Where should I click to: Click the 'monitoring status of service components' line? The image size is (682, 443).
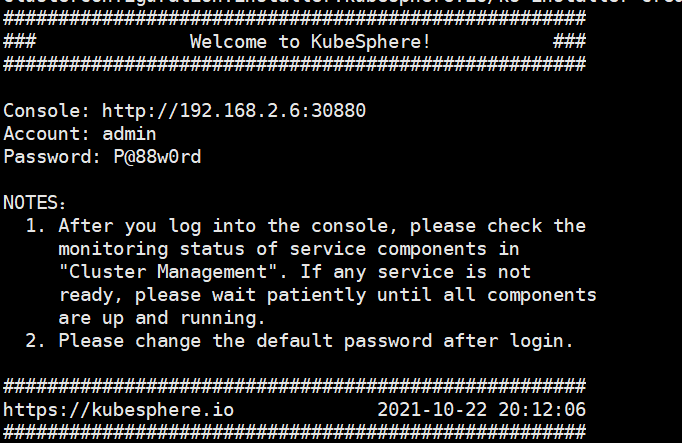click(289, 249)
